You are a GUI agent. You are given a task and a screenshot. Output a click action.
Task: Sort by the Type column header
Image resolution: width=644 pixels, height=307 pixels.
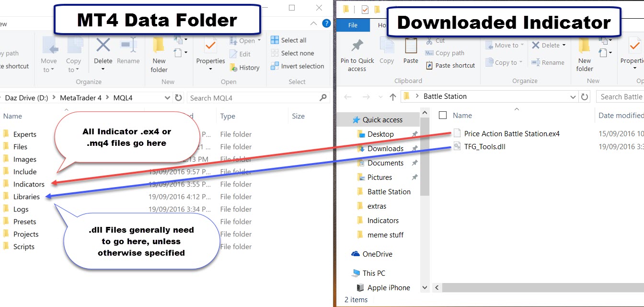click(228, 116)
